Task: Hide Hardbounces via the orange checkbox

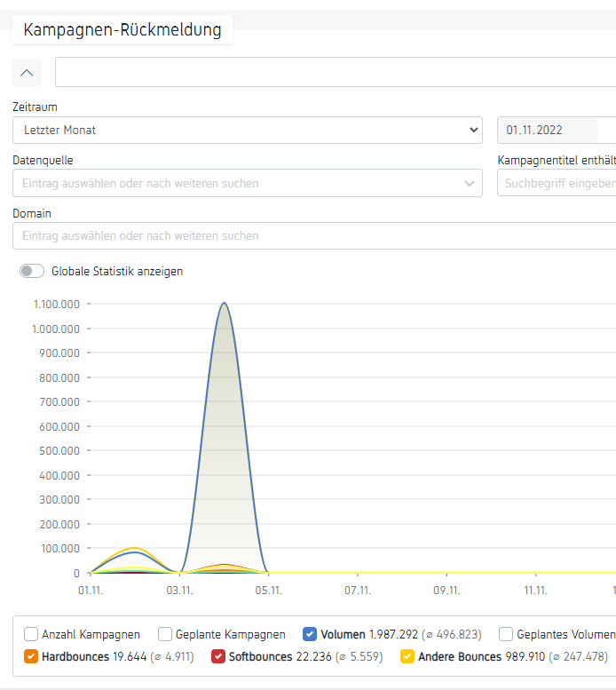Action: [x=31, y=656]
